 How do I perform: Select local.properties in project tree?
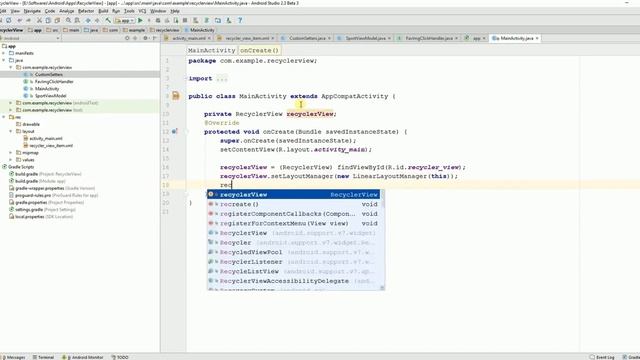point(41,216)
